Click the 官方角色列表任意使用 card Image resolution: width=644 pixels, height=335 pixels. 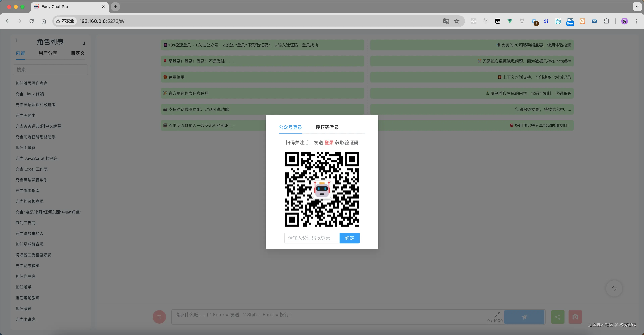262,93
